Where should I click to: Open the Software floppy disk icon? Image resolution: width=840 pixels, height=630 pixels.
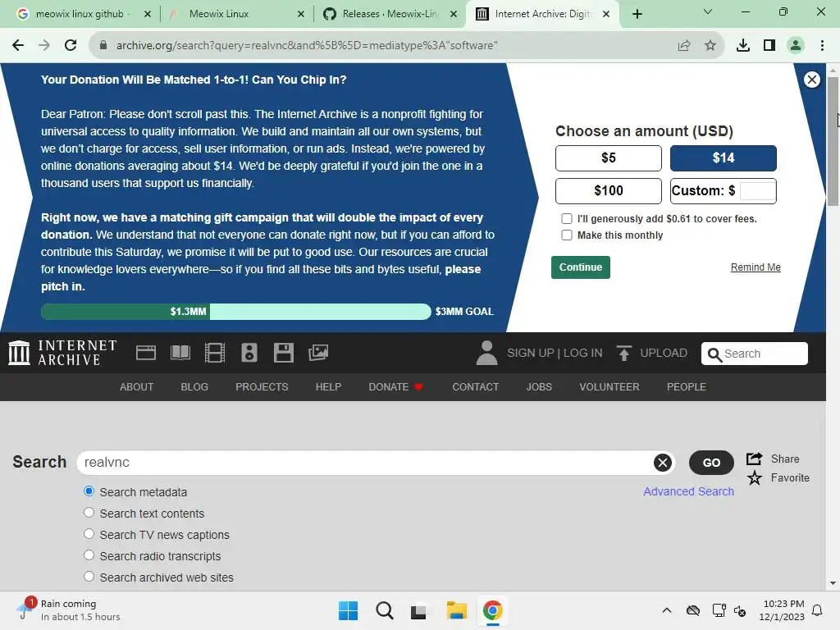(283, 353)
